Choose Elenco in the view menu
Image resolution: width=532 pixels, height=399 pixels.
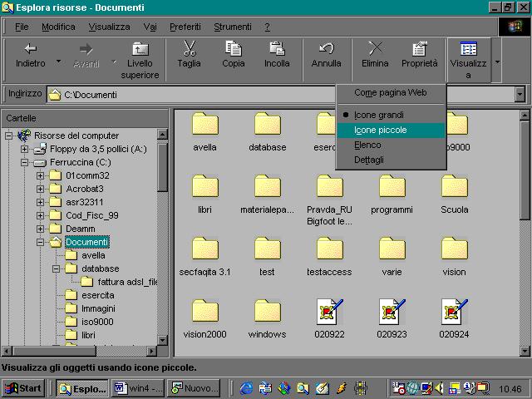[392, 145]
